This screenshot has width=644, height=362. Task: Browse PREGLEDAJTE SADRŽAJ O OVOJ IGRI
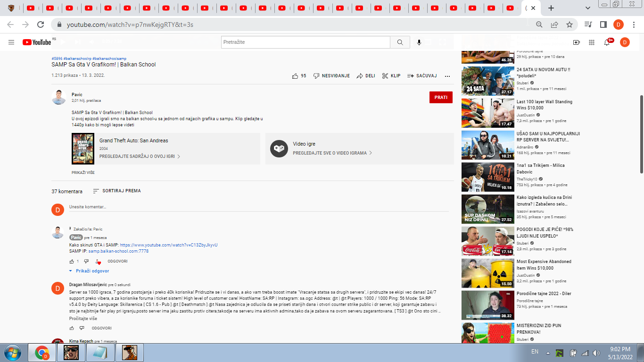click(x=140, y=156)
